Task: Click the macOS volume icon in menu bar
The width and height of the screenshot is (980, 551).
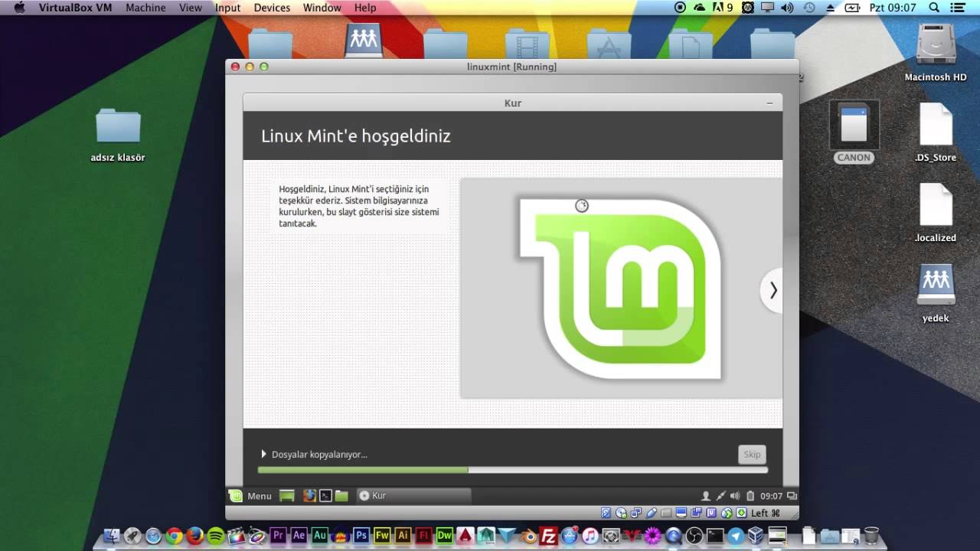Action: point(787,8)
